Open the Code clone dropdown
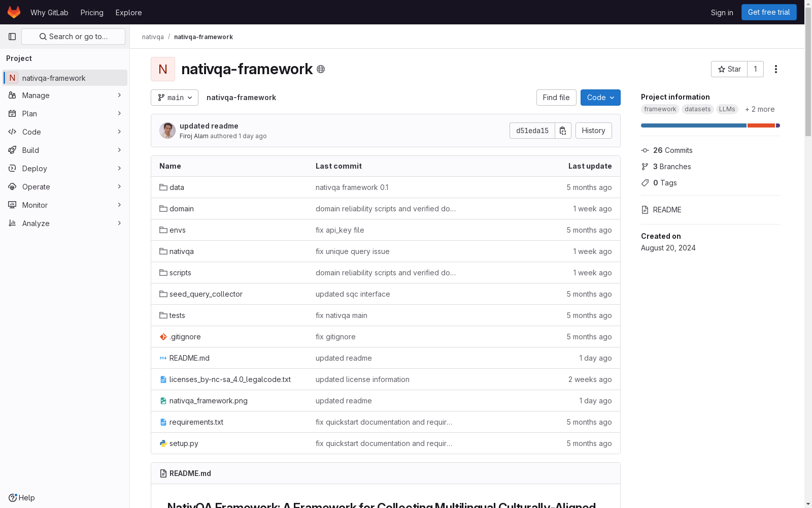The width and height of the screenshot is (812, 508). pyautogui.click(x=600, y=98)
